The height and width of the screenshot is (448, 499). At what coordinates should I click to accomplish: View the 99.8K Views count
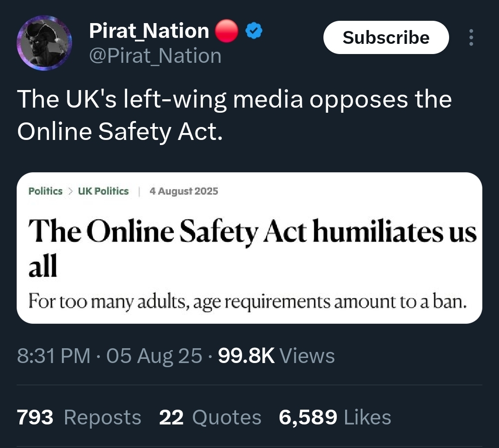(276, 356)
